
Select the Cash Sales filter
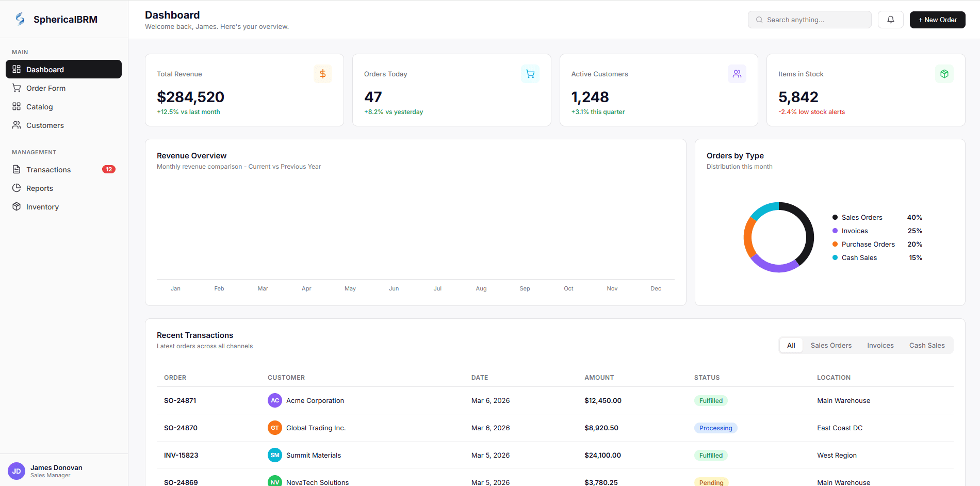[x=927, y=345]
